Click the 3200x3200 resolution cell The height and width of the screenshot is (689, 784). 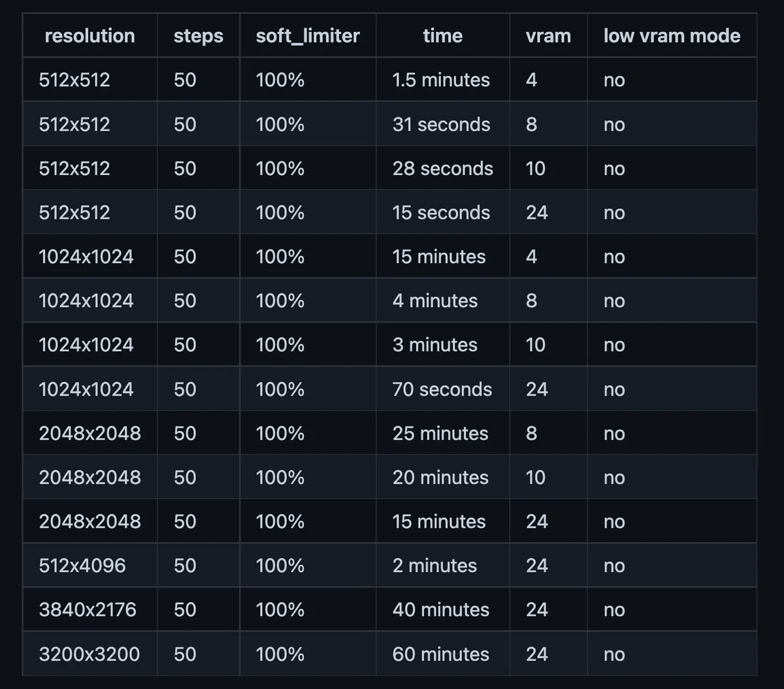coord(90,654)
